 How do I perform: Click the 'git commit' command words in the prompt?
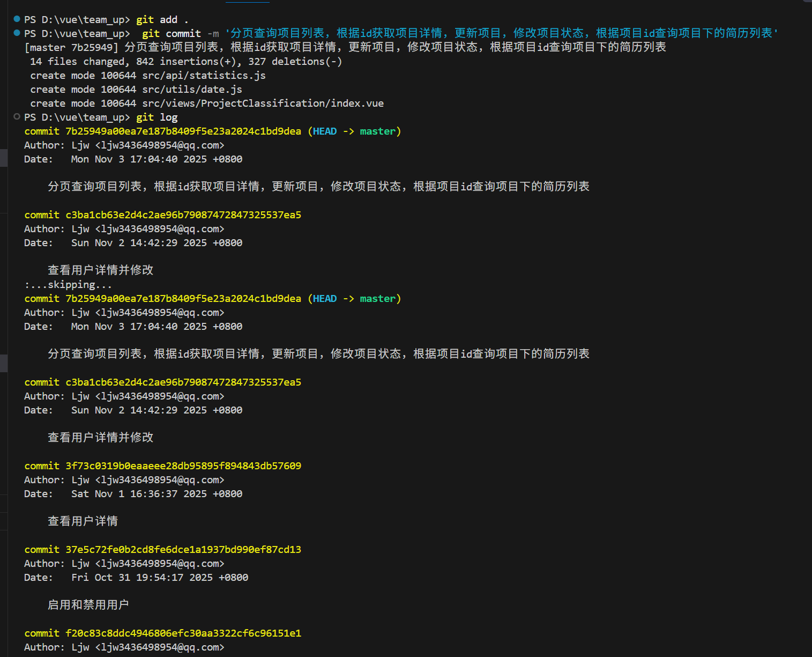[x=172, y=34]
